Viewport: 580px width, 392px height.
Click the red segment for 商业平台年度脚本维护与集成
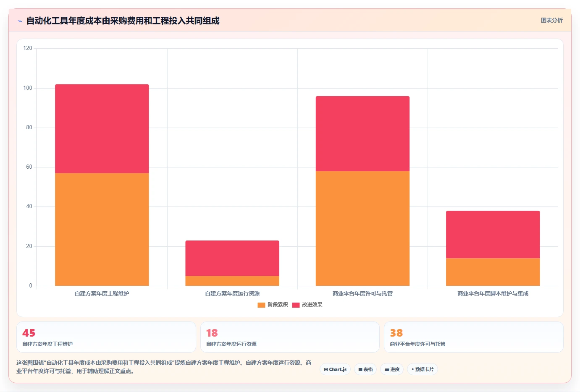click(x=493, y=234)
